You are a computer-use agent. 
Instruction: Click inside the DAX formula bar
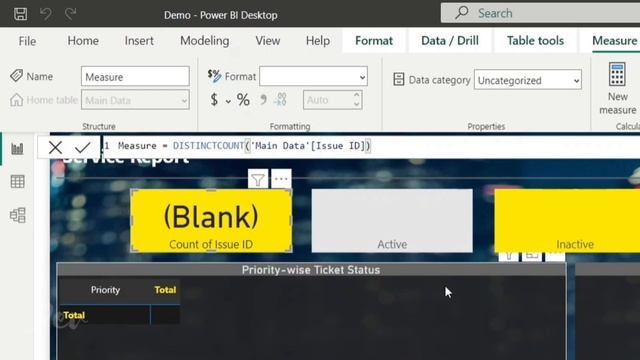coord(371,146)
